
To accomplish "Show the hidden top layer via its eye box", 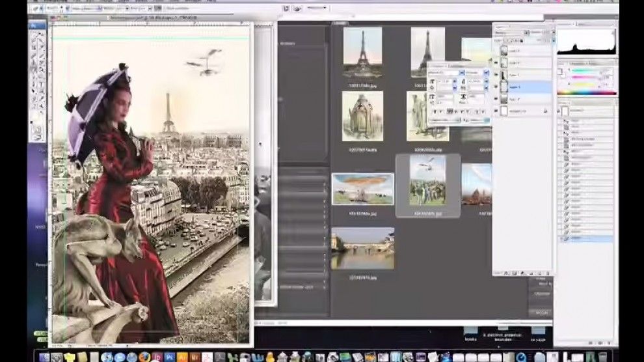I will point(496,51).
